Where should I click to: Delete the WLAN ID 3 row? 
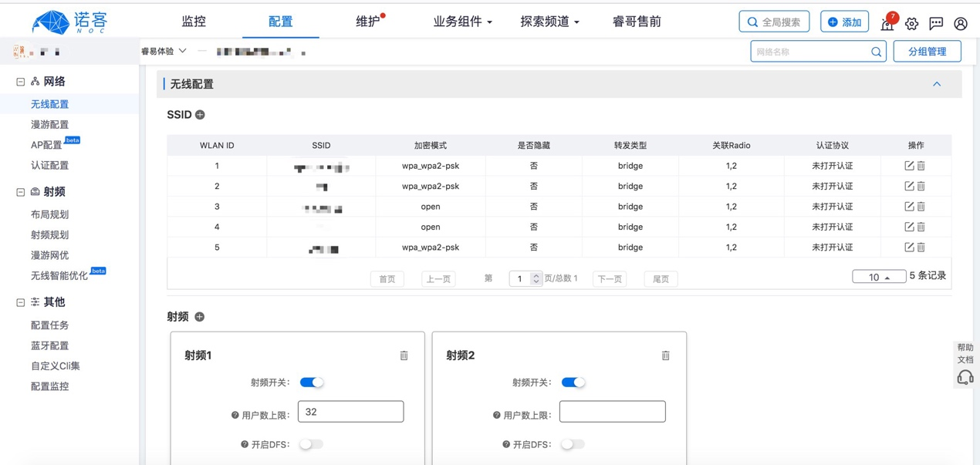tap(921, 207)
